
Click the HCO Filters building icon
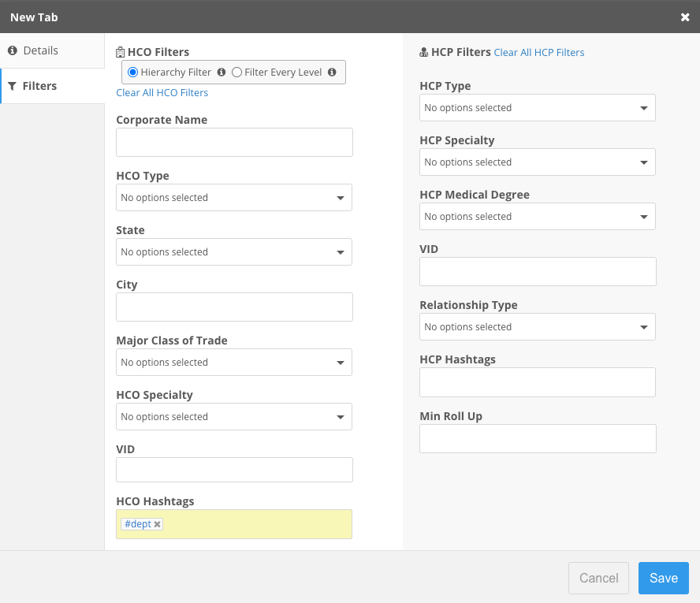tap(121, 53)
